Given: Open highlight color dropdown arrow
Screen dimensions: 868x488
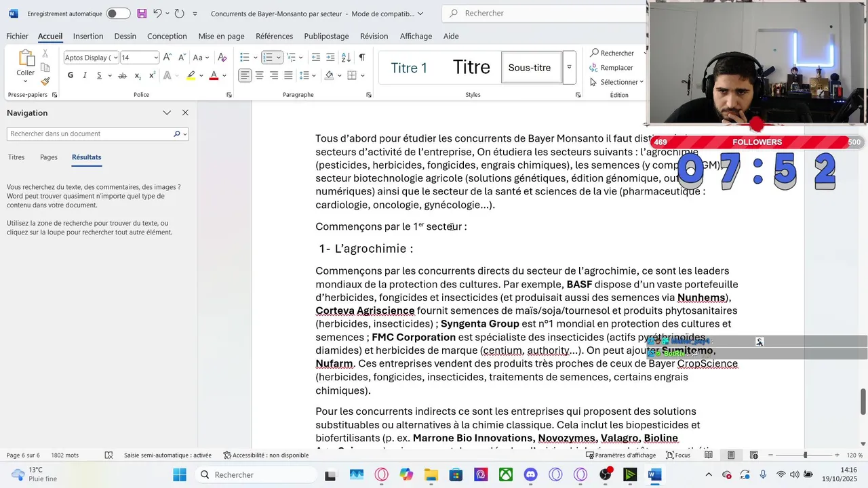Looking at the screenshot, I should click(x=201, y=75).
